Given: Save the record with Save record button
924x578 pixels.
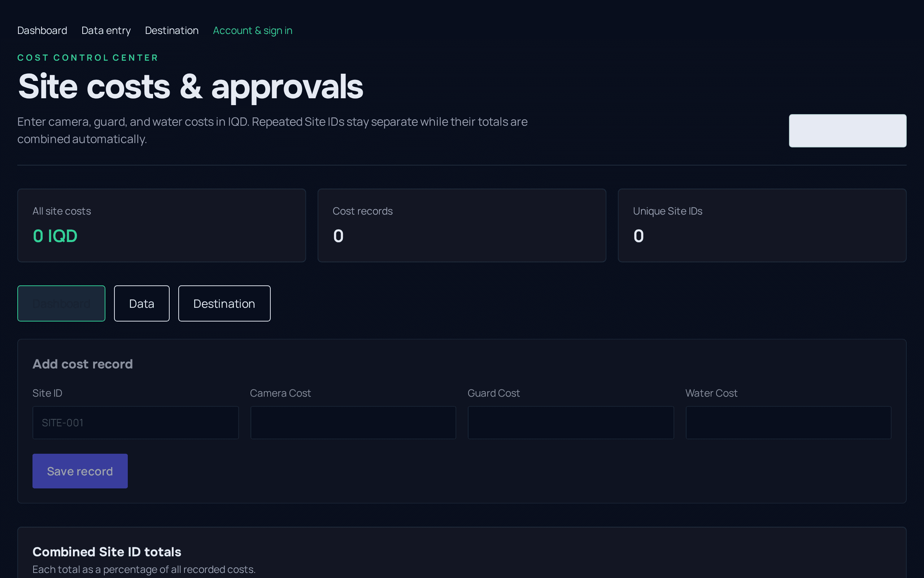Looking at the screenshot, I should [80, 471].
